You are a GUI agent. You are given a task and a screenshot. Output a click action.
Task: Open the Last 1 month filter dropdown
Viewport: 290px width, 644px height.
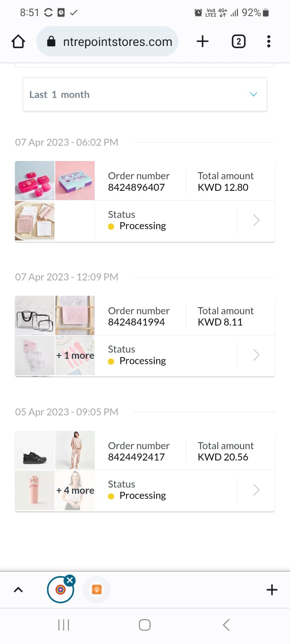point(145,95)
